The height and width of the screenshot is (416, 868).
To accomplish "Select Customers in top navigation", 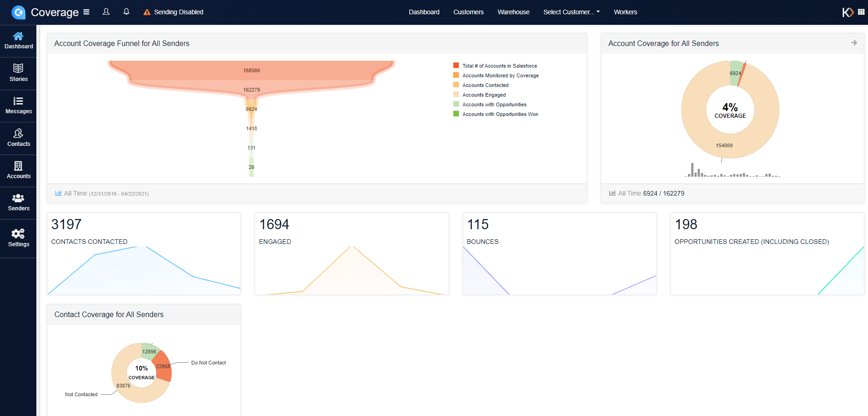I will coord(468,12).
